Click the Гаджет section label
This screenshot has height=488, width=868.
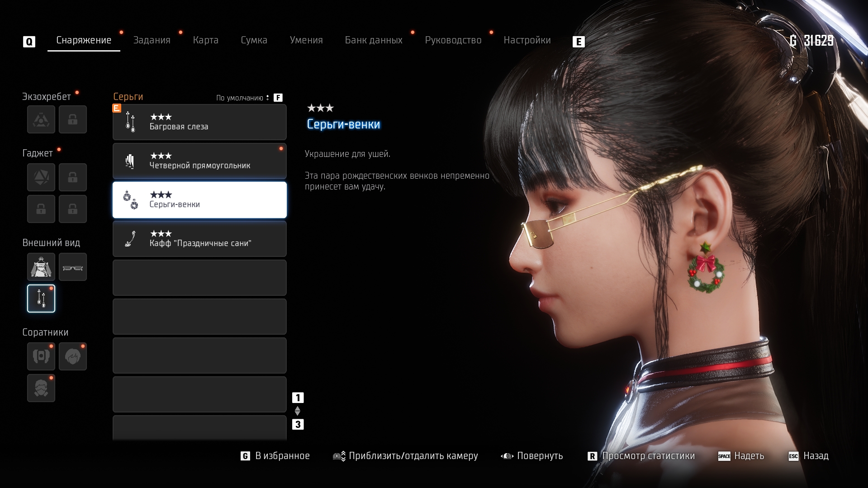[x=38, y=153]
